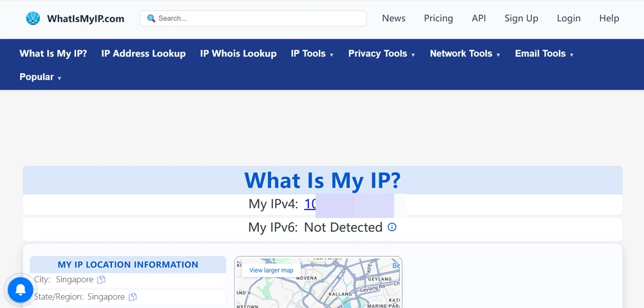Click the WhatIsMyIP.com globe logo icon
This screenshot has height=308, width=644.
(x=33, y=19)
